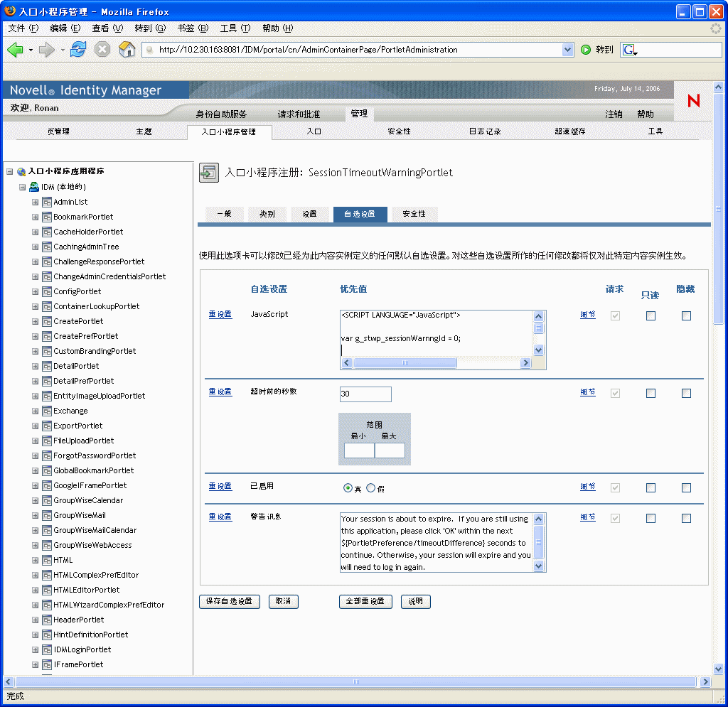
Task: Click the ConfigPortlet icon
Action: tap(46, 292)
